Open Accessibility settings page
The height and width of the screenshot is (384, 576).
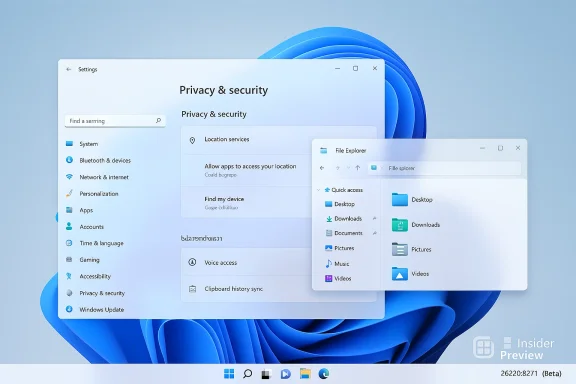(88, 276)
